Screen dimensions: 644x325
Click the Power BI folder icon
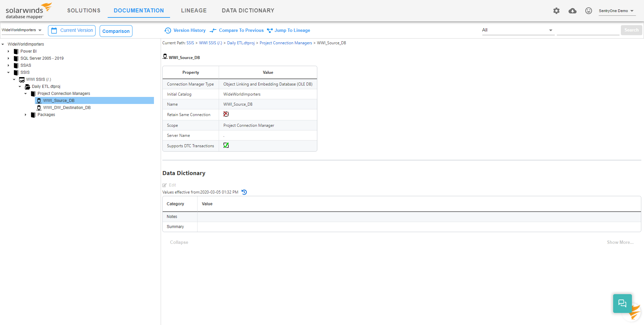tap(16, 51)
